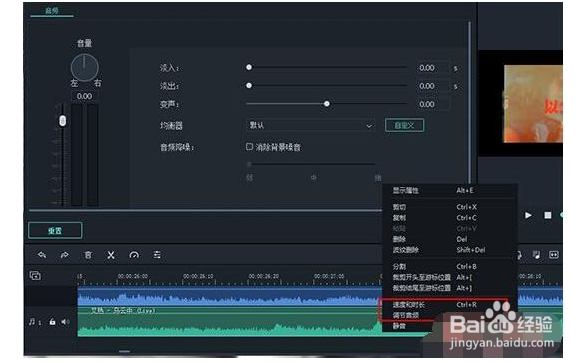Image resolution: width=587 pixels, height=363 pixels.
Task: Select the green music clip on track 1
Action: (229, 323)
